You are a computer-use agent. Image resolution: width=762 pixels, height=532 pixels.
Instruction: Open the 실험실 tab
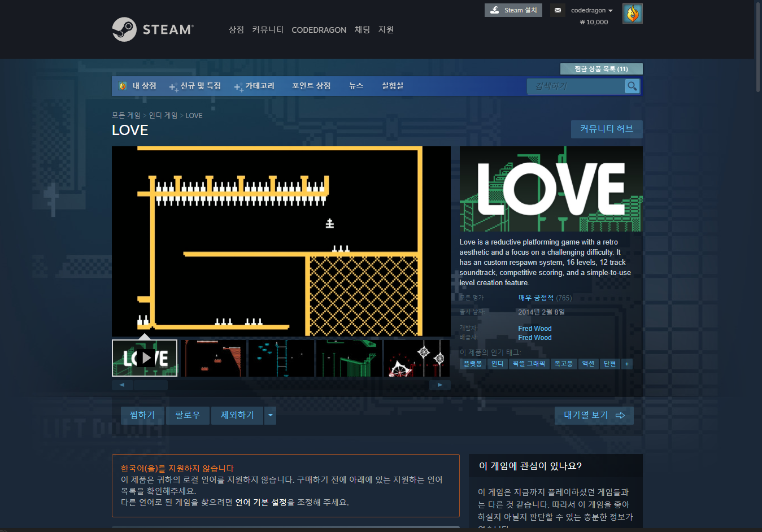tap(393, 86)
